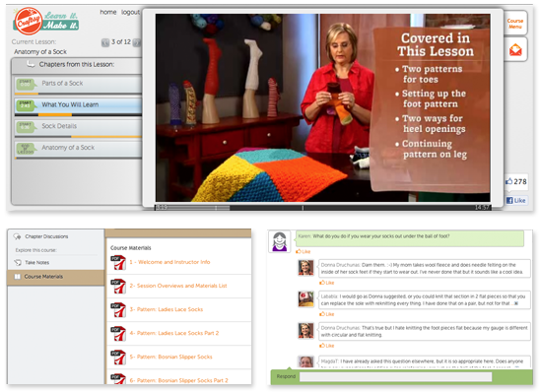Open the PDF icon for Welcome and Instructor Info

click(x=118, y=263)
